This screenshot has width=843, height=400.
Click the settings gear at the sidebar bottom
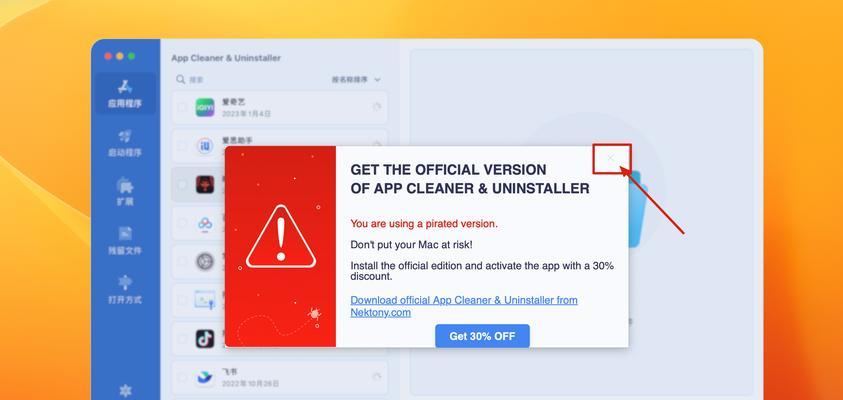(125, 391)
